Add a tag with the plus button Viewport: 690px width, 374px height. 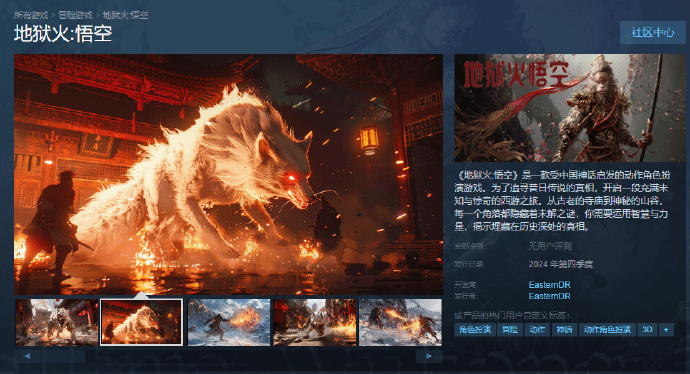pos(666,330)
